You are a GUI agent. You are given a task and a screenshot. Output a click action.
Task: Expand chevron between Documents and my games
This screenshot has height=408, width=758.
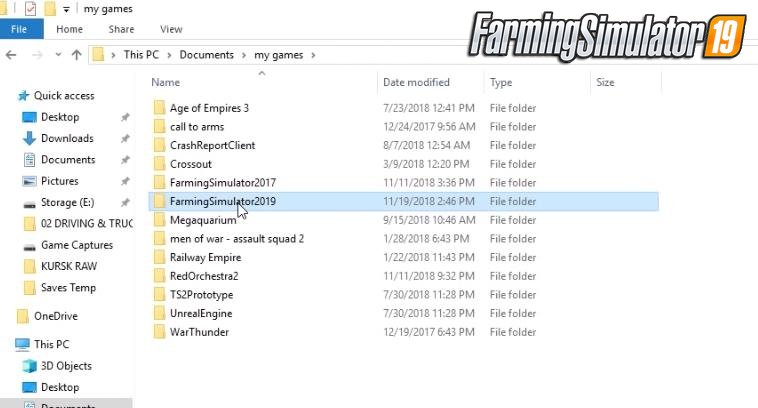click(x=244, y=55)
